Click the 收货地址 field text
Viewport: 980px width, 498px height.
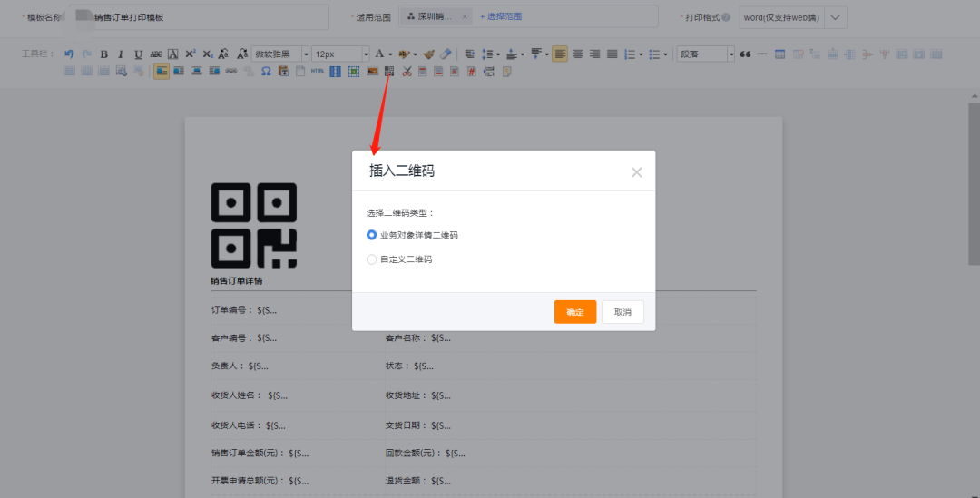[x=417, y=395]
